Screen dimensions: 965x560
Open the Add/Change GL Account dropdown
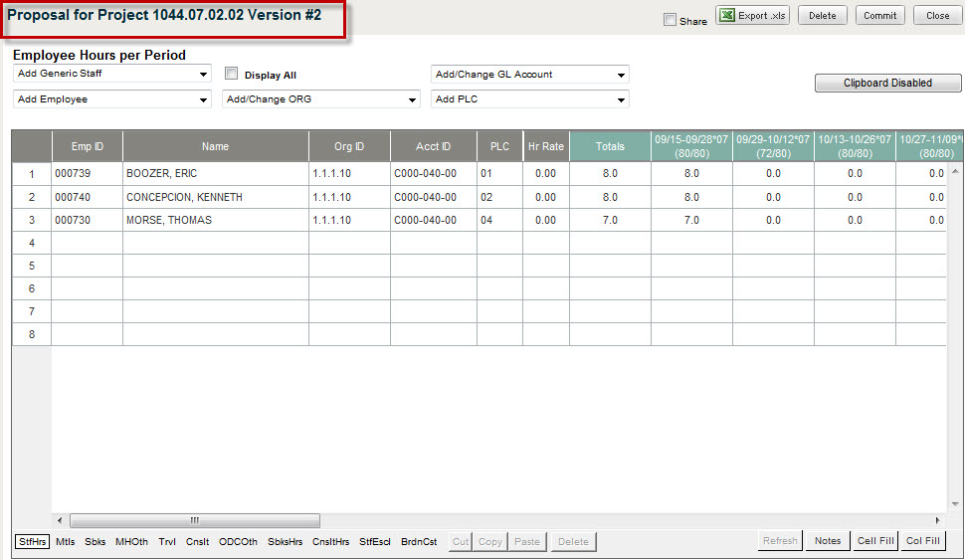click(530, 75)
